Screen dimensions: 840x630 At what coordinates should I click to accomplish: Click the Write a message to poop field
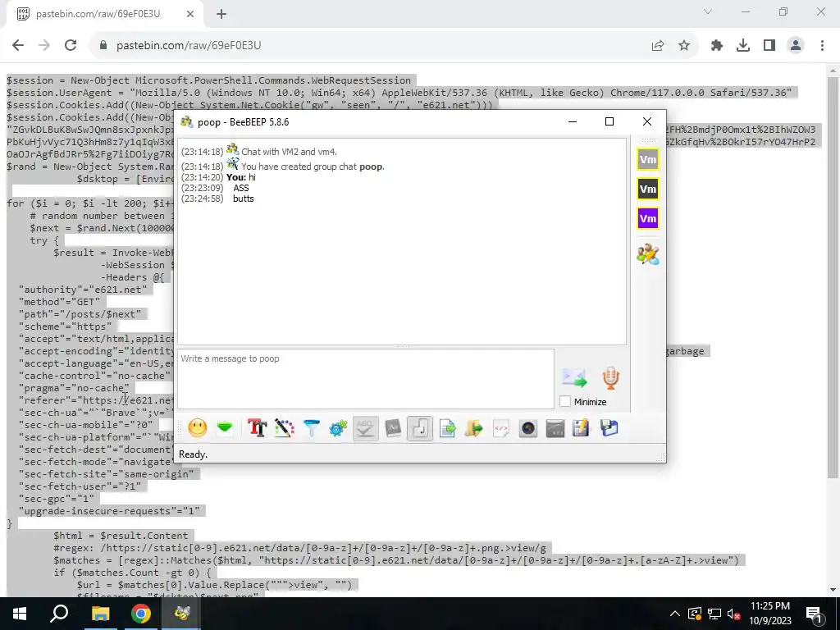tap(366, 379)
